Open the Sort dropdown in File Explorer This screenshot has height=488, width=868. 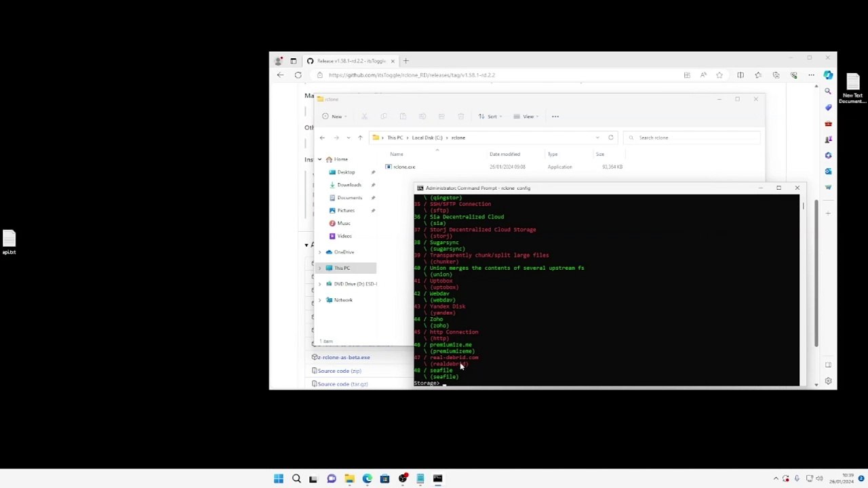(490, 117)
